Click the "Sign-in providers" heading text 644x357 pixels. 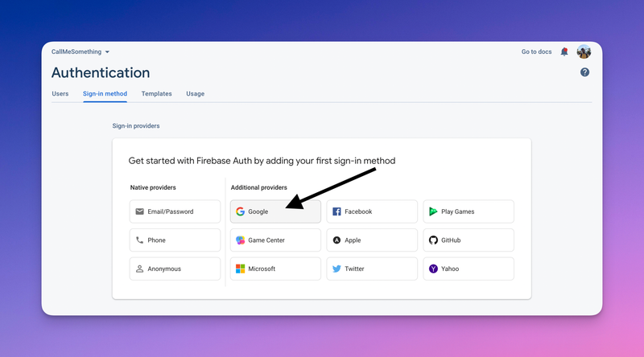tap(136, 126)
